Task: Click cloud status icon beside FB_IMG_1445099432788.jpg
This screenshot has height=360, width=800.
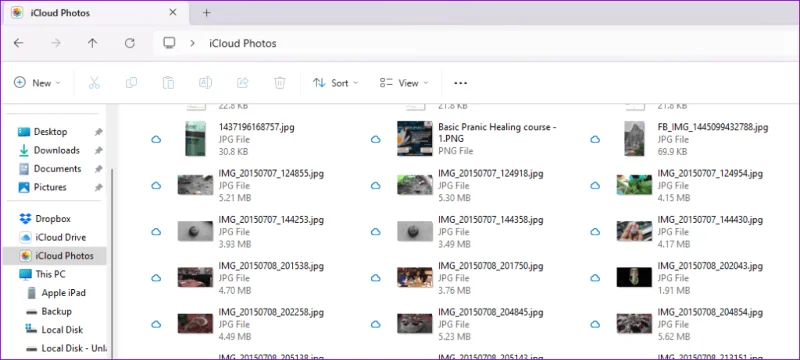Action: tap(595, 139)
